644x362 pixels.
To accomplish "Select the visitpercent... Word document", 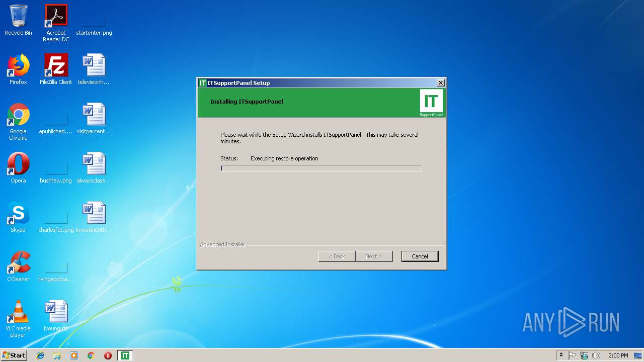I will click(94, 119).
